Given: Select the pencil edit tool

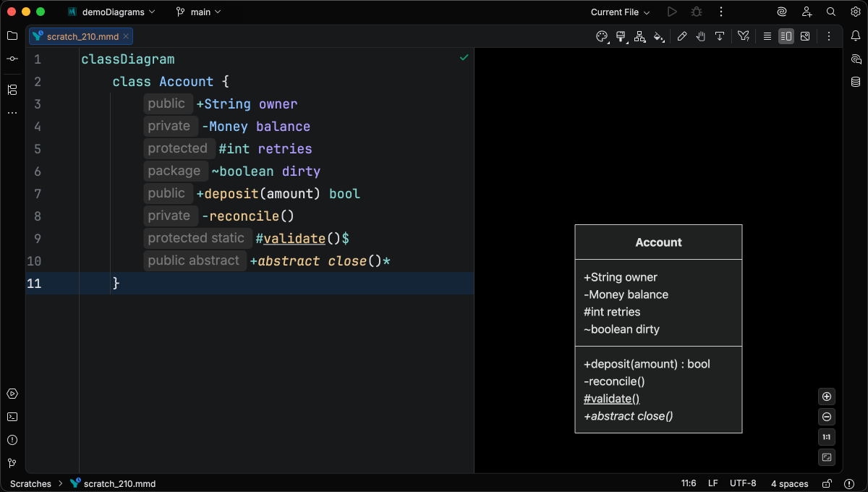Looking at the screenshot, I should 682,36.
